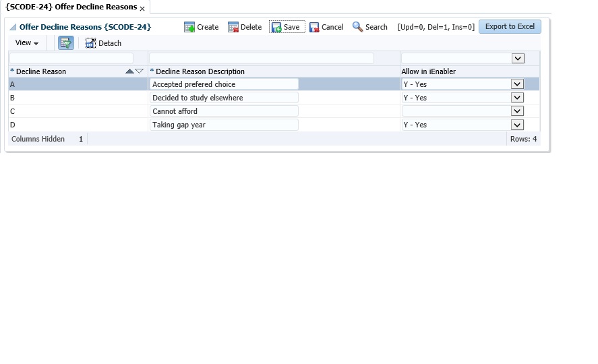Close the Offer Decline Reasons tab

coord(142,8)
